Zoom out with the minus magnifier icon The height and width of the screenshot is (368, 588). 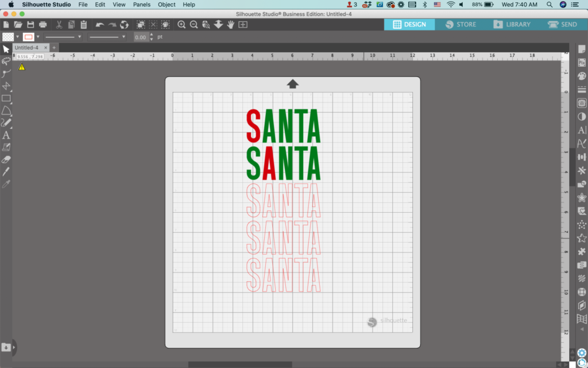point(194,25)
